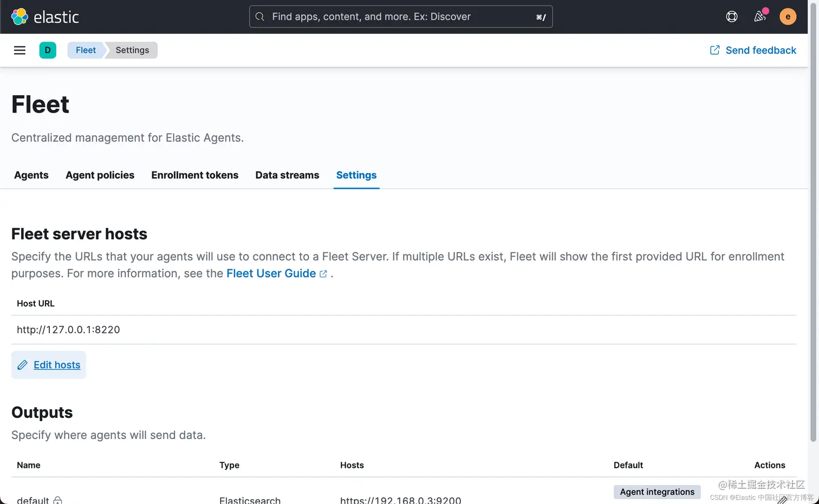
Task: Open the Fleet User Guide link
Action: 271,273
